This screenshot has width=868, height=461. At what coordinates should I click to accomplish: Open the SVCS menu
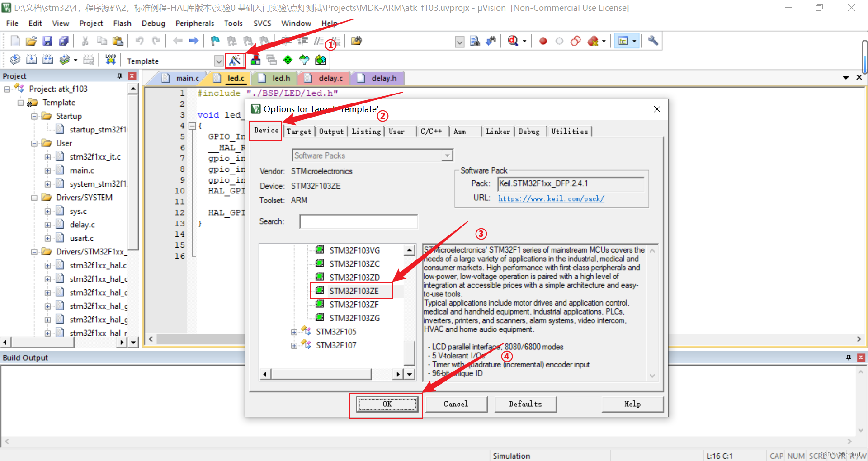(262, 23)
